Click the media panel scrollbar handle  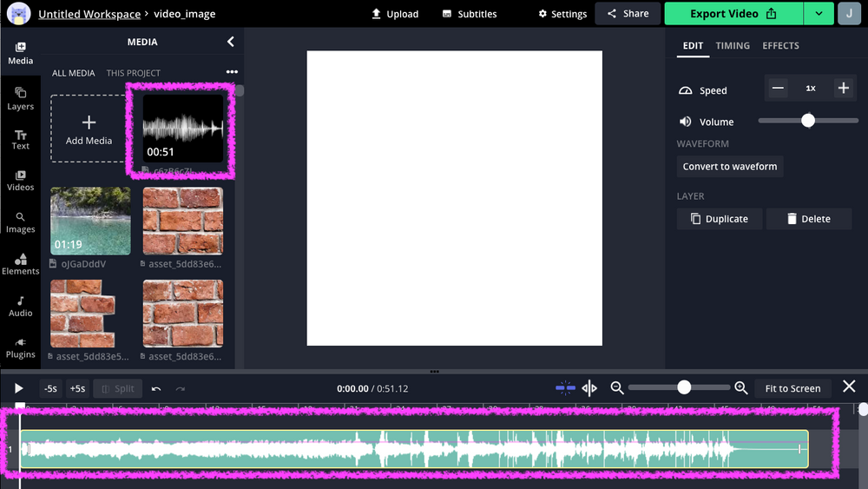tap(240, 91)
